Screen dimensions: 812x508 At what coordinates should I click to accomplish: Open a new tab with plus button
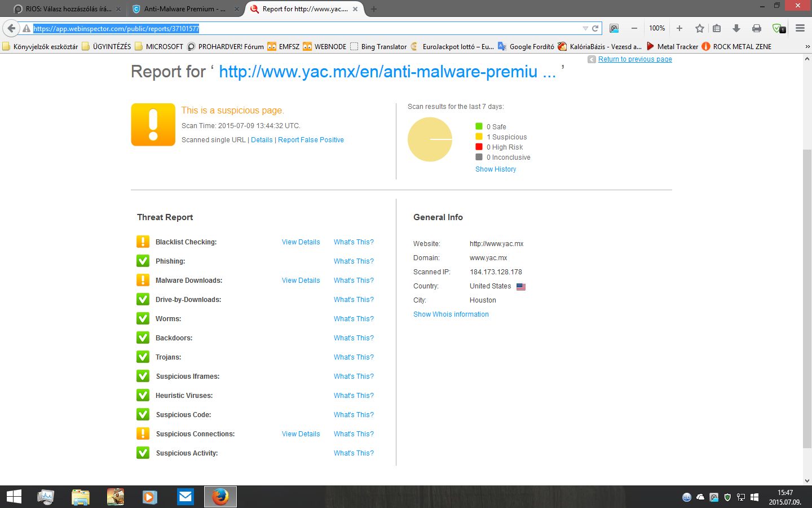point(374,9)
